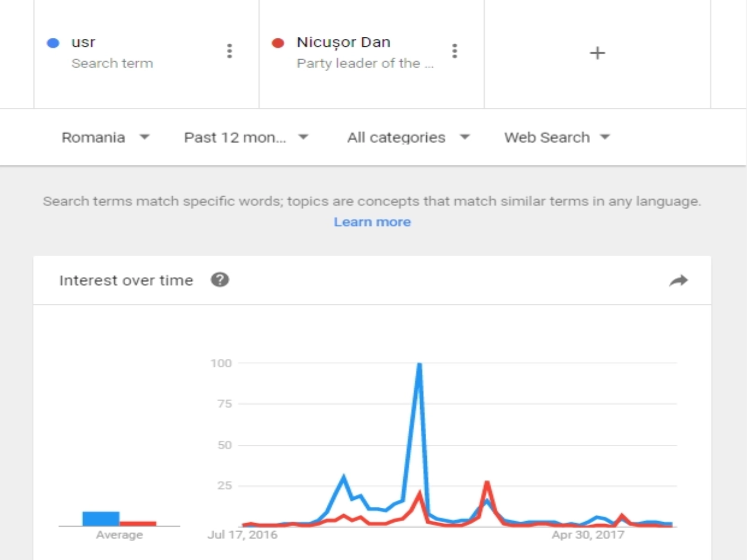The height and width of the screenshot is (560, 747).
Task: Add a comparison term with plus icon
Action: click(x=597, y=53)
